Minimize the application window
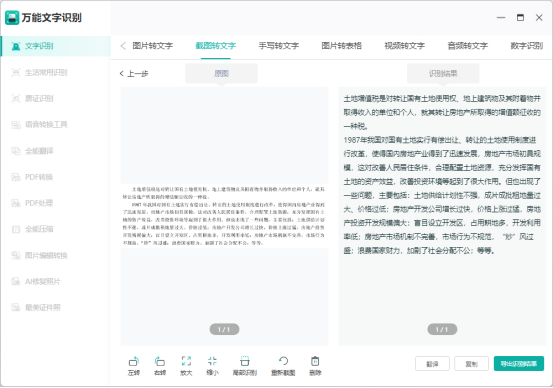Viewport: 553px width, 388px height. pyautogui.click(x=501, y=18)
